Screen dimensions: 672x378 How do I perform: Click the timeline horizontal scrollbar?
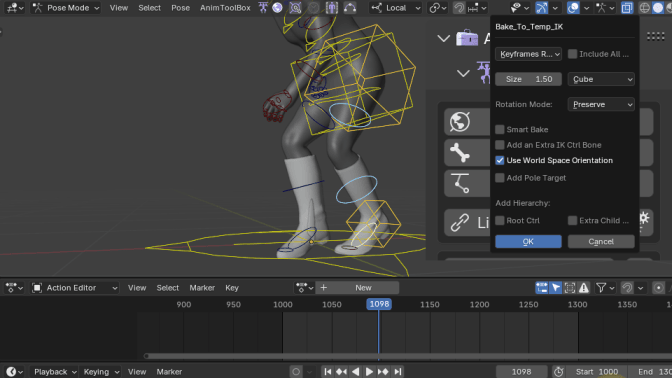[x=407, y=356]
